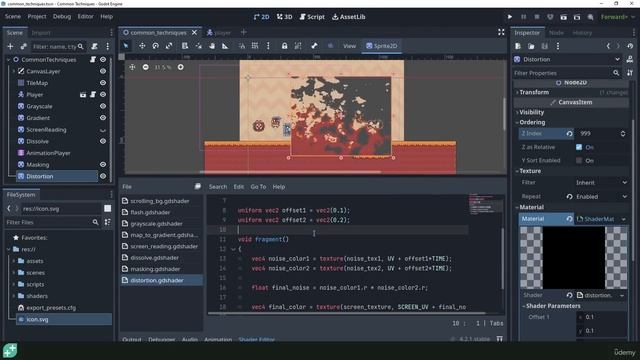Open the Debug menu
This screenshot has height=360, width=640.
click(62, 17)
